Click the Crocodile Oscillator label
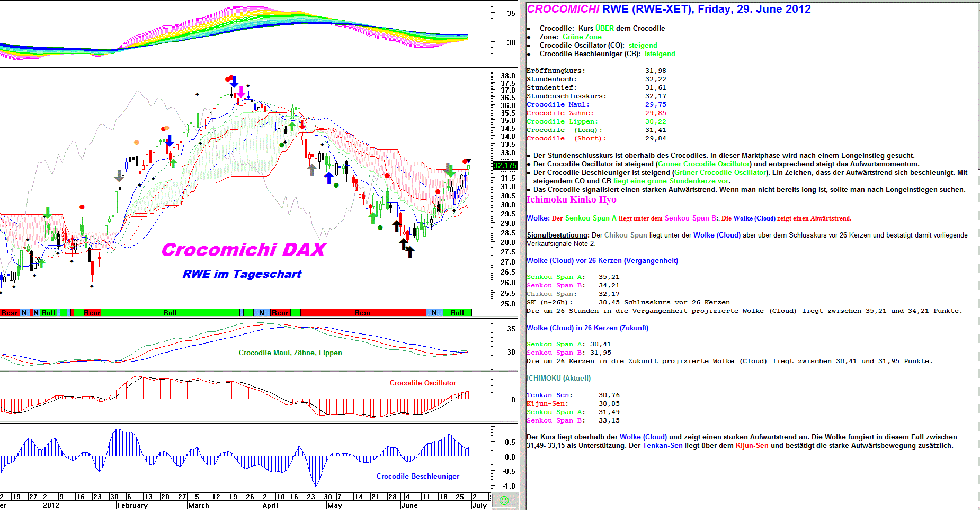The width and height of the screenshot is (980, 510). [x=423, y=383]
